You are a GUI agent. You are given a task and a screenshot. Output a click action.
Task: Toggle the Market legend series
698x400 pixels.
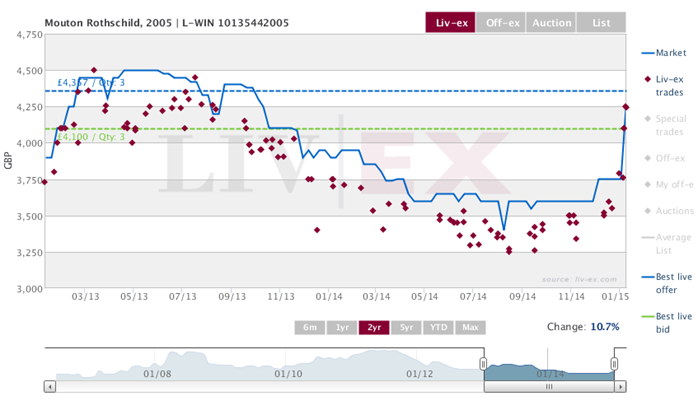pos(664,53)
